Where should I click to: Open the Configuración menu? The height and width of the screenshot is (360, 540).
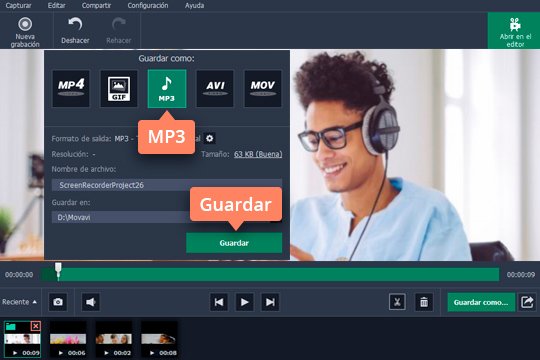148,6
